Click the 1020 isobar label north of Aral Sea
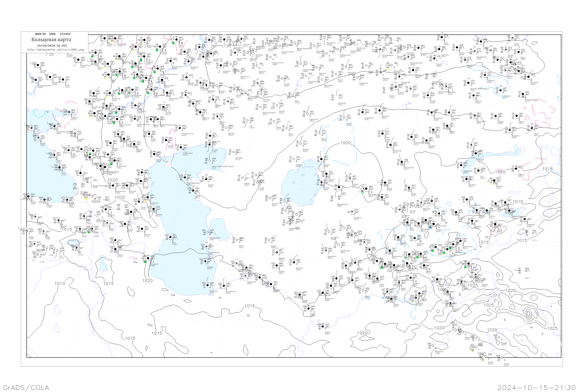 (346, 143)
